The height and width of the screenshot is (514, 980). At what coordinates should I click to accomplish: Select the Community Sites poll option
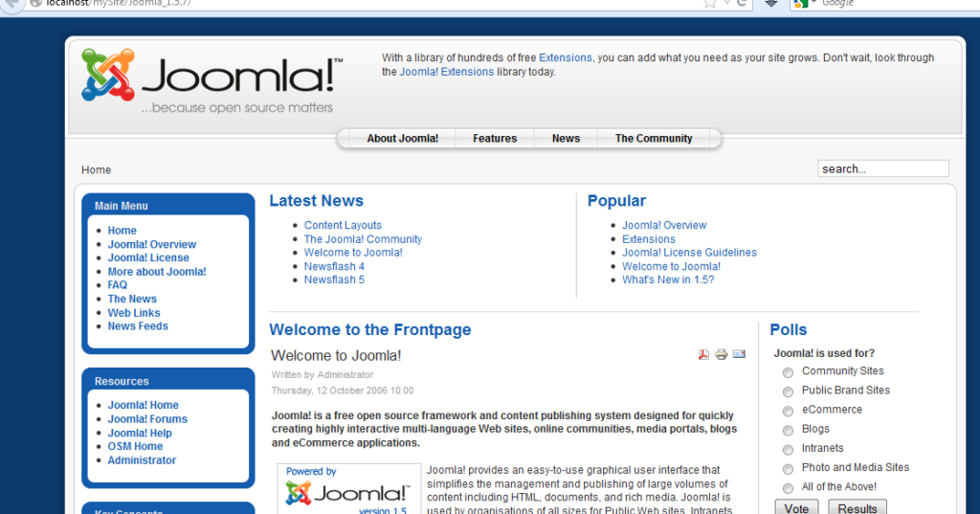pos(788,372)
